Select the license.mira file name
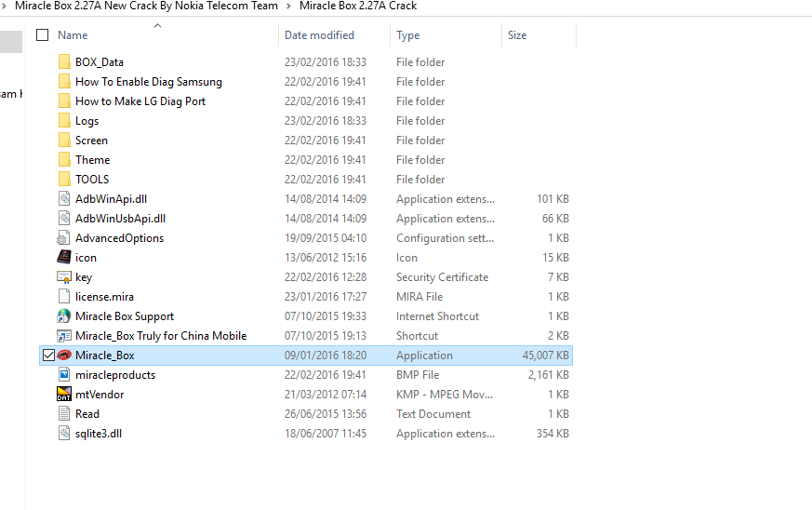This screenshot has height=510, width=812. coord(104,297)
